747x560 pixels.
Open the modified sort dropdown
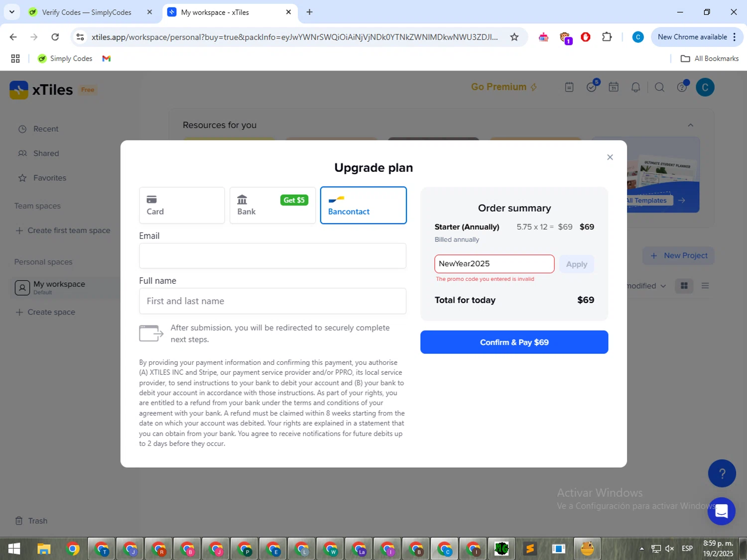click(x=646, y=286)
